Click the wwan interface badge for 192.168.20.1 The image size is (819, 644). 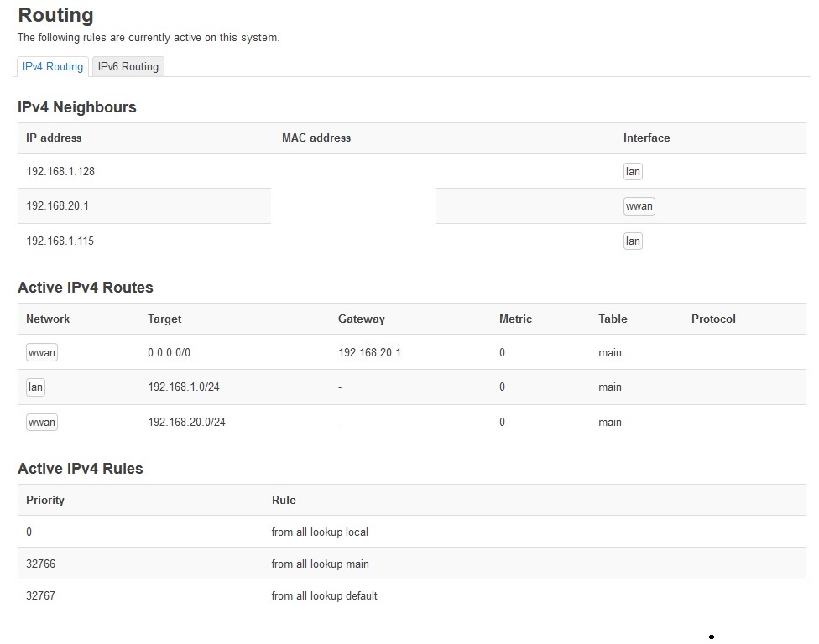coord(639,205)
